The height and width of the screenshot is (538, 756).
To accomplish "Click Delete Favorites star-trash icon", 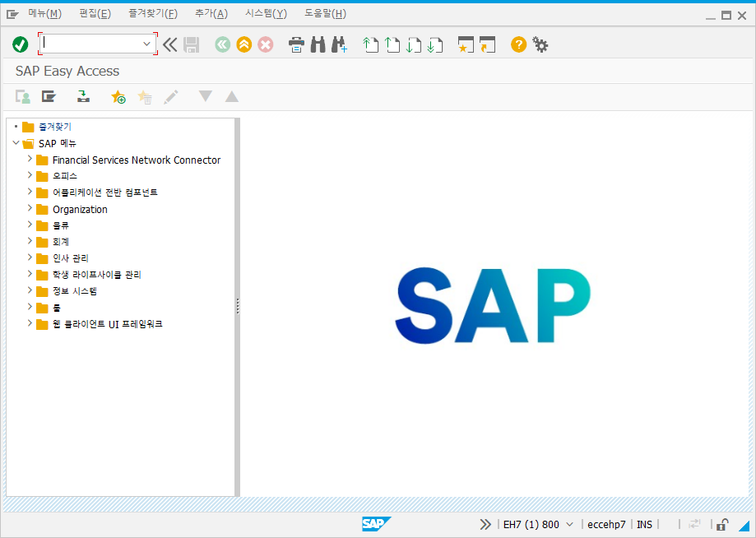I will coord(145,97).
